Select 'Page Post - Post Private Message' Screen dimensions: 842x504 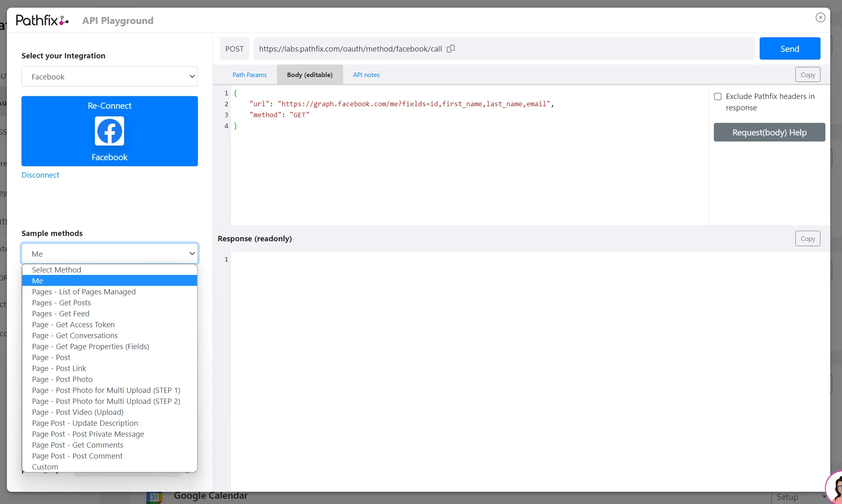pyautogui.click(x=110, y=434)
